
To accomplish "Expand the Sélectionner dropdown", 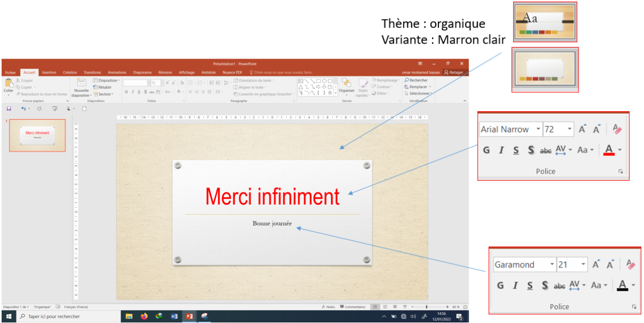I will [419, 94].
